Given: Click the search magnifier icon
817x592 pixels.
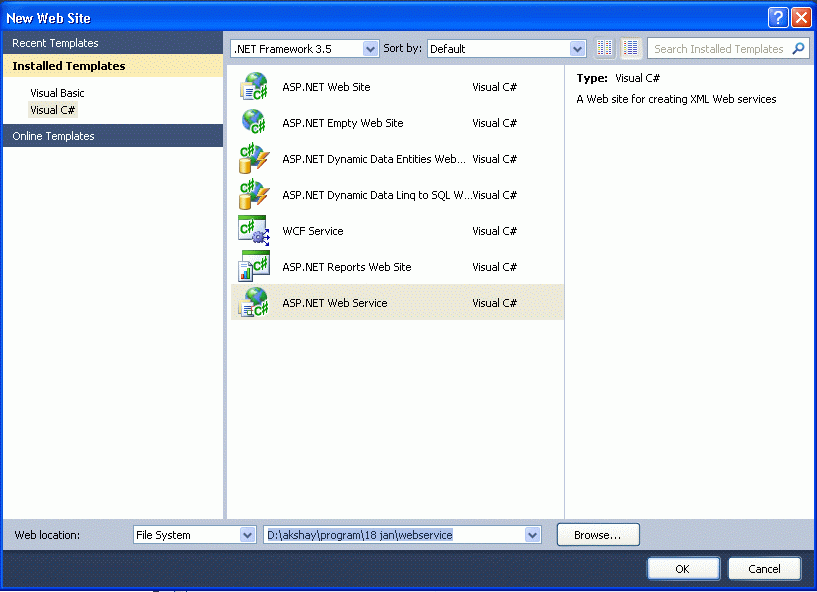Looking at the screenshot, I should 798,49.
